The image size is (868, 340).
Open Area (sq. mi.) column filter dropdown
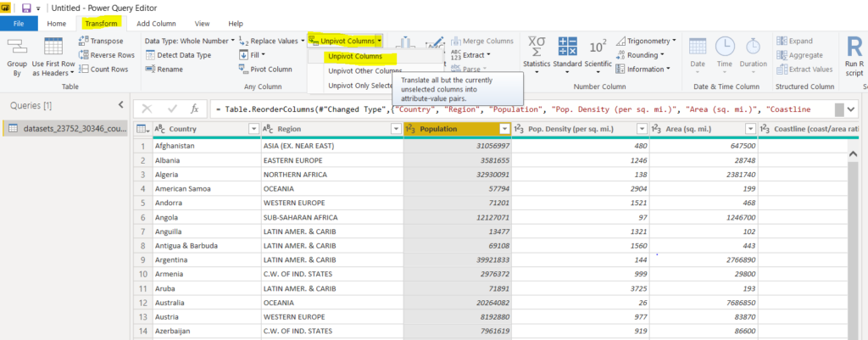[x=750, y=129]
